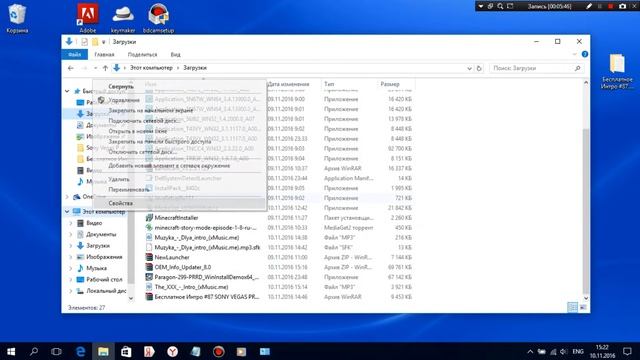Open the Вид ribbon tab

pyautogui.click(x=176, y=54)
